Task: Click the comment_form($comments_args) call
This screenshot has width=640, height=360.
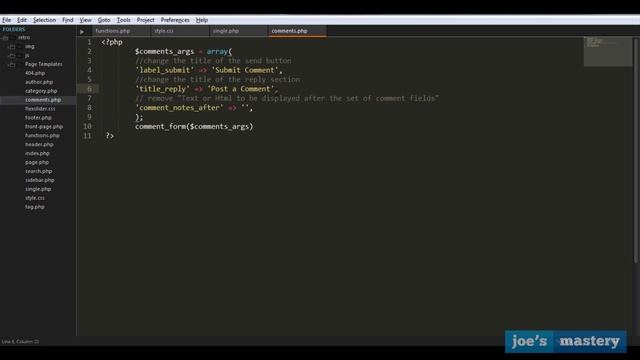Action: click(x=194, y=127)
